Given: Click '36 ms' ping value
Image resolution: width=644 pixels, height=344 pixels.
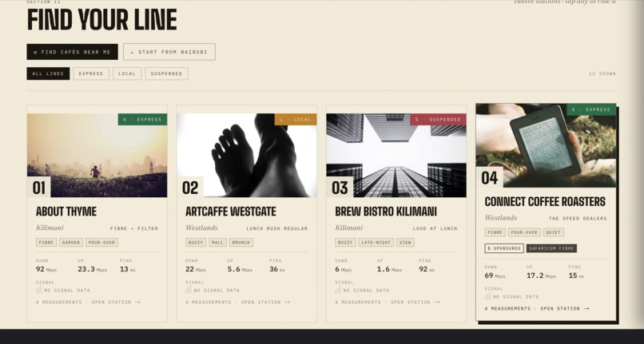Looking at the screenshot, I should [276, 269].
